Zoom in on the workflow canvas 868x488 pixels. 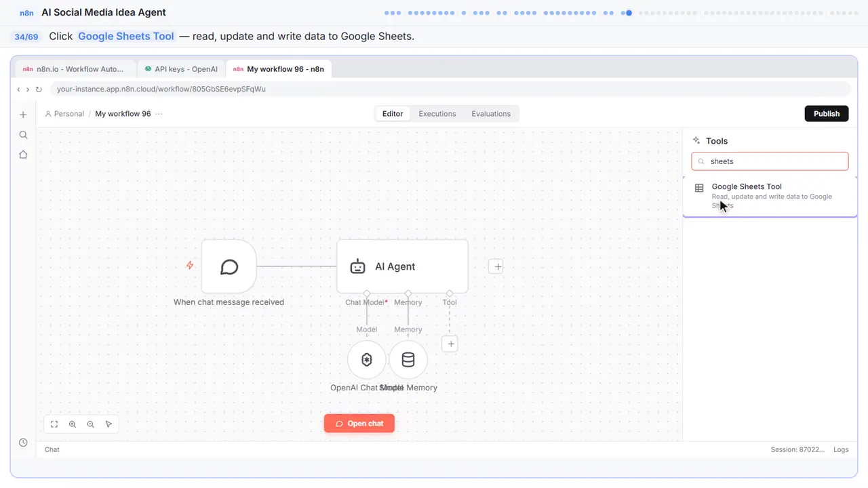(x=73, y=424)
